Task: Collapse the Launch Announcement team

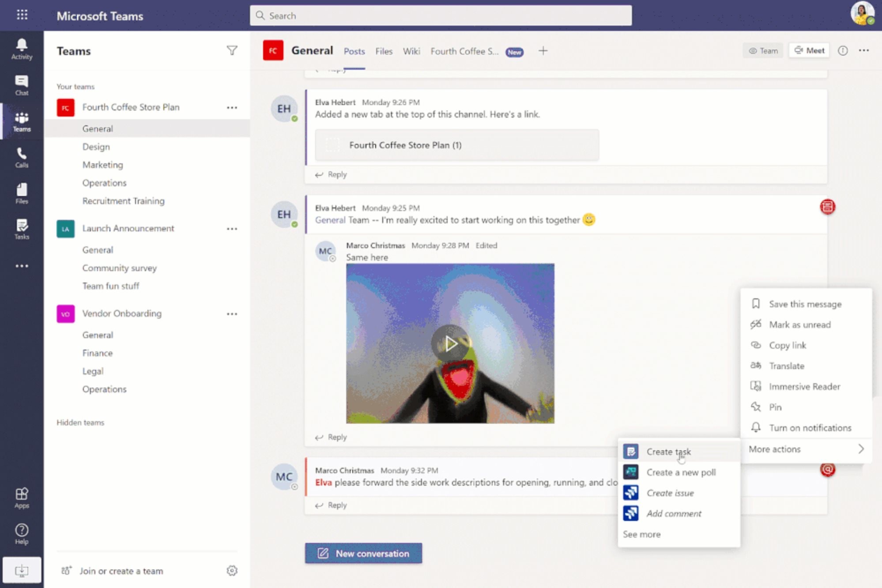Action: click(128, 228)
